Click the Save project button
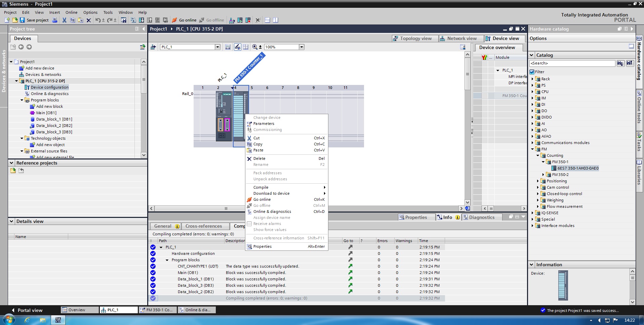 tap(34, 20)
